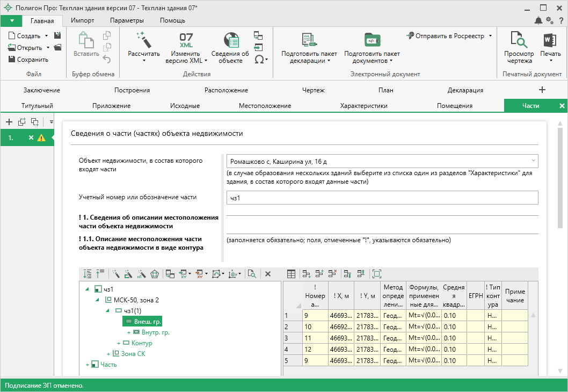Open the Объект недвижимости dropdown list

[533, 161]
